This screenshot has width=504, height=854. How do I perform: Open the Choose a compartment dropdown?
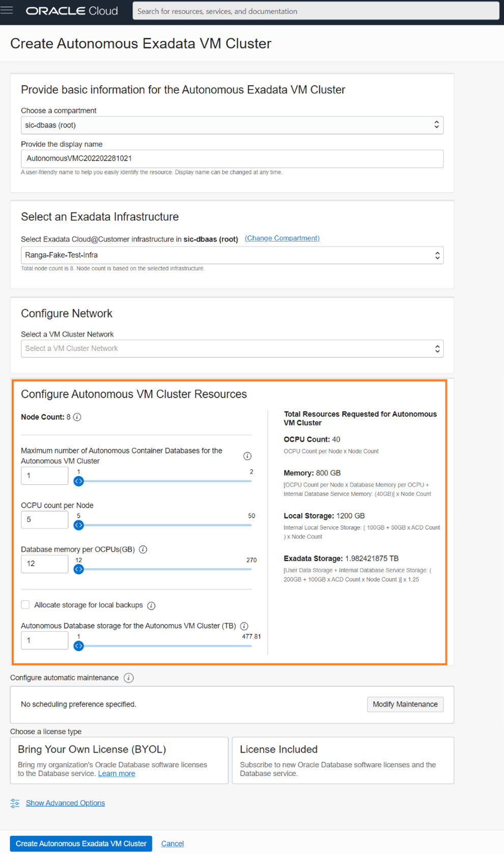coord(232,125)
